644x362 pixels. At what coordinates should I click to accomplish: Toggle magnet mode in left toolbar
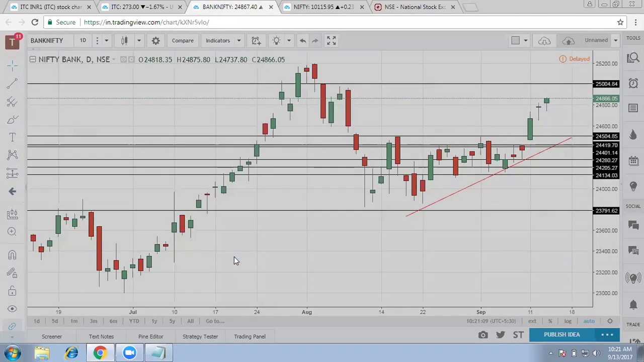coord(13,255)
